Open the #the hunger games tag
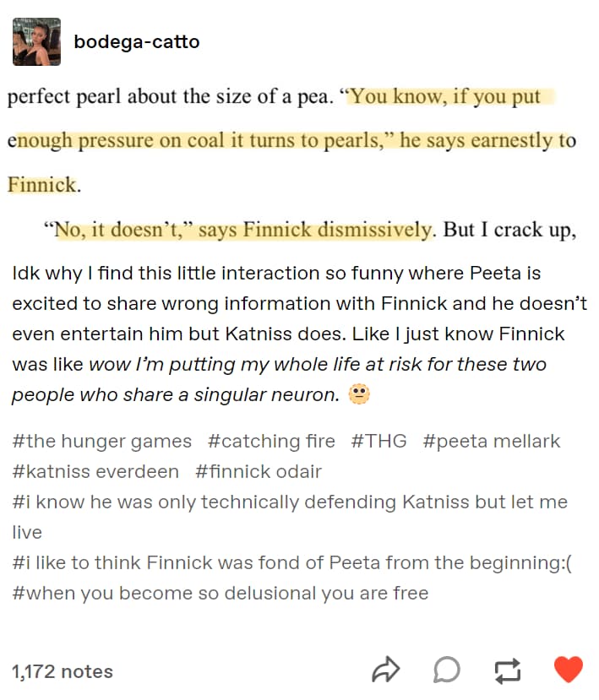Image resolution: width=599 pixels, height=700 pixels. point(102,441)
